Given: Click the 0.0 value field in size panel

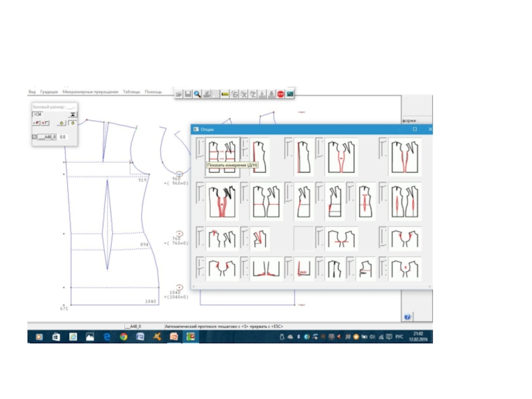Looking at the screenshot, I should coord(63,137).
